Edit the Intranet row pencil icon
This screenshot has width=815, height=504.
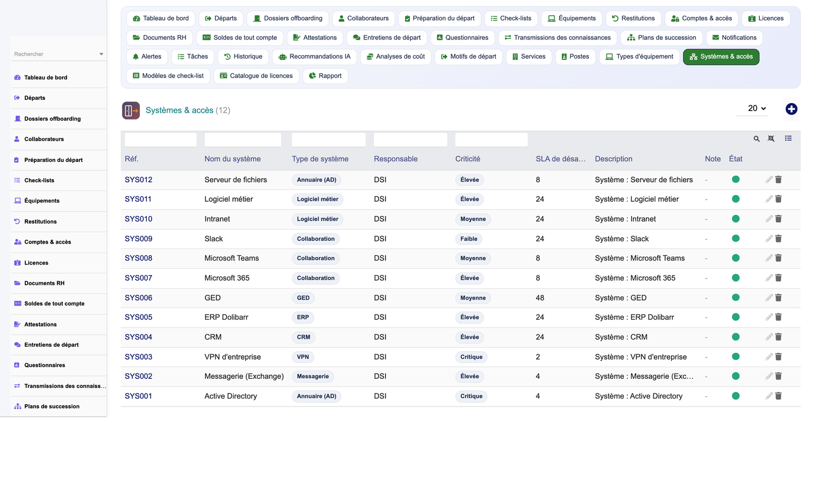tap(769, 219)
